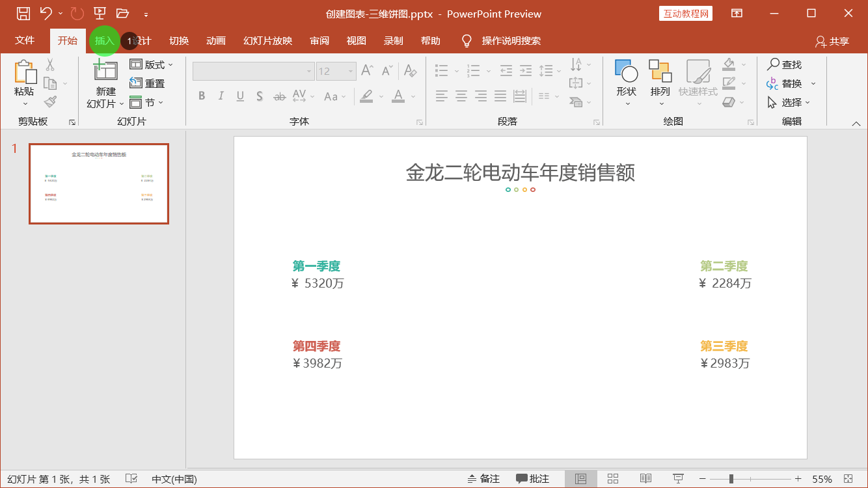Open the 审阅 tab
The image size is (868, 488).
pos(319,40)
